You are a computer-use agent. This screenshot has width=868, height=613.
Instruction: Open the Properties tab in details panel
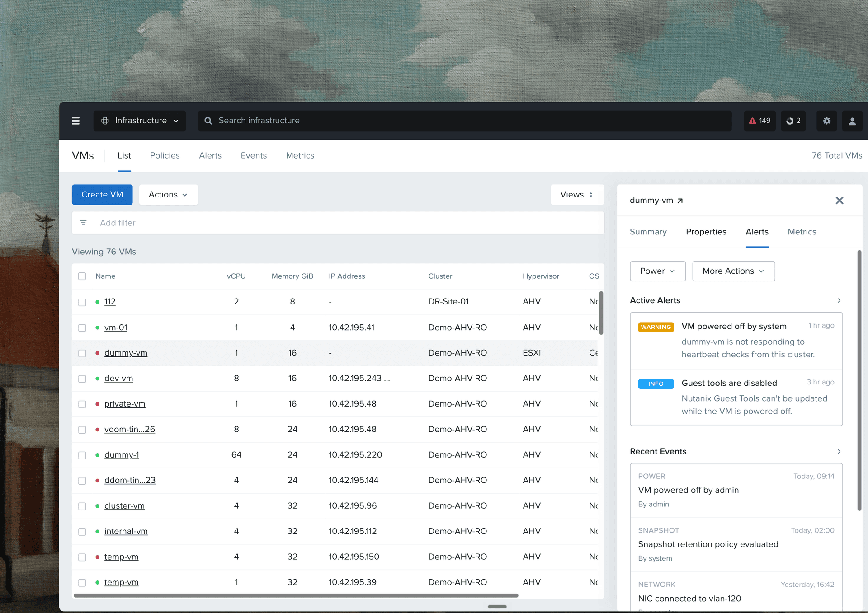tap(706, 232)
